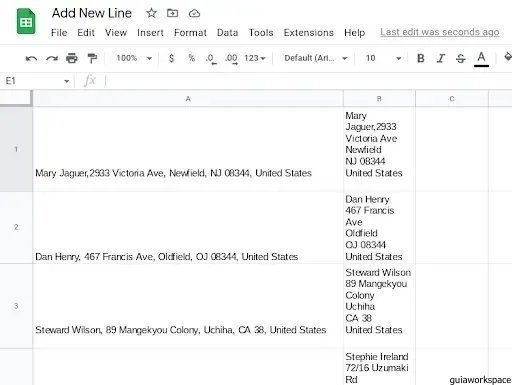This screenshot has height=385, width=512.
Task: Open the font size 10 dropdown
Action: (x=383, y=58)
